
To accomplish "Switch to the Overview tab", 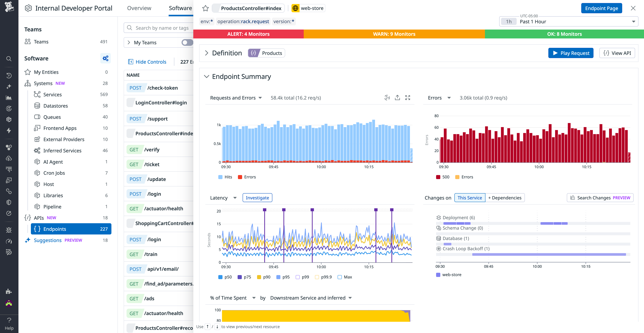I will [139, 8].
